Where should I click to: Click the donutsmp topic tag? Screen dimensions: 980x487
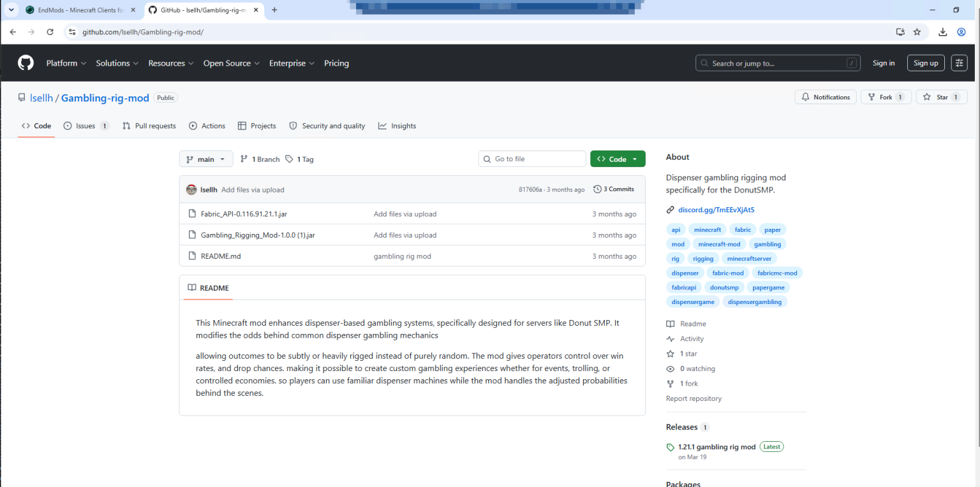coord(724,287)
